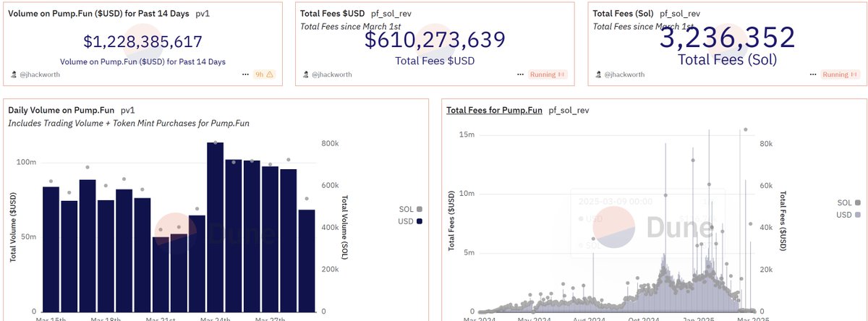Click the Running status badge on Total Fees $USD card

click(x=548, y=74)
